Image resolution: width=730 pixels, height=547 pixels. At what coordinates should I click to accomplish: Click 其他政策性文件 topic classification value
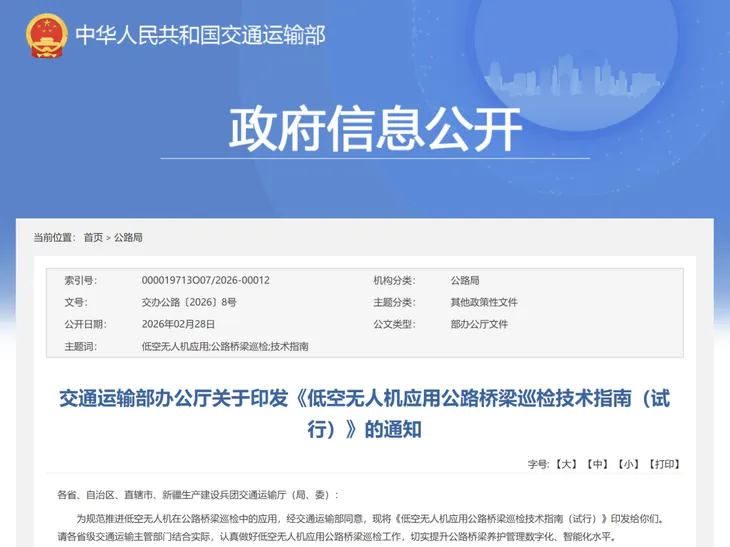coord(484,303)
